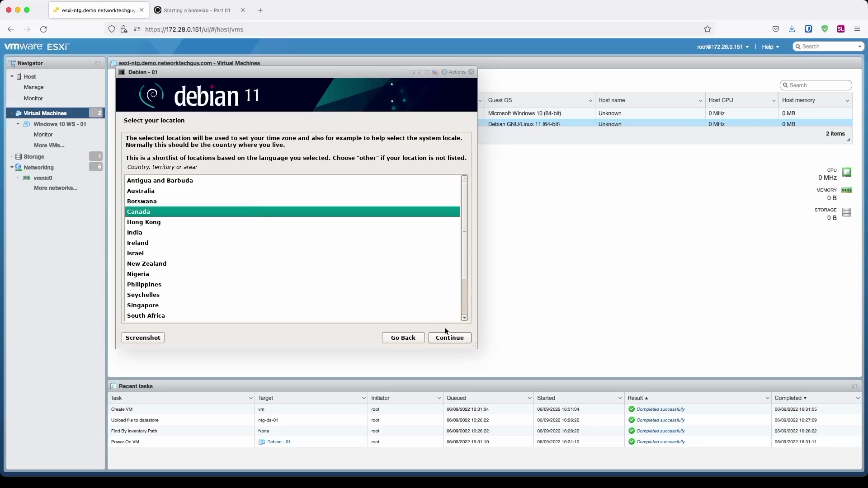868x488 pixels.
Task: Collapse the Networking tree node
Action: coord(12,167)
